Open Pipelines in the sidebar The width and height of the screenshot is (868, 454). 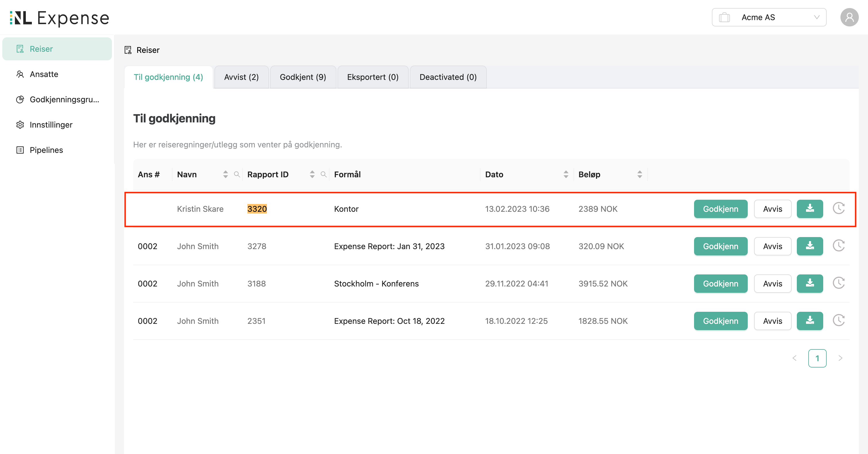click(46, 150)
